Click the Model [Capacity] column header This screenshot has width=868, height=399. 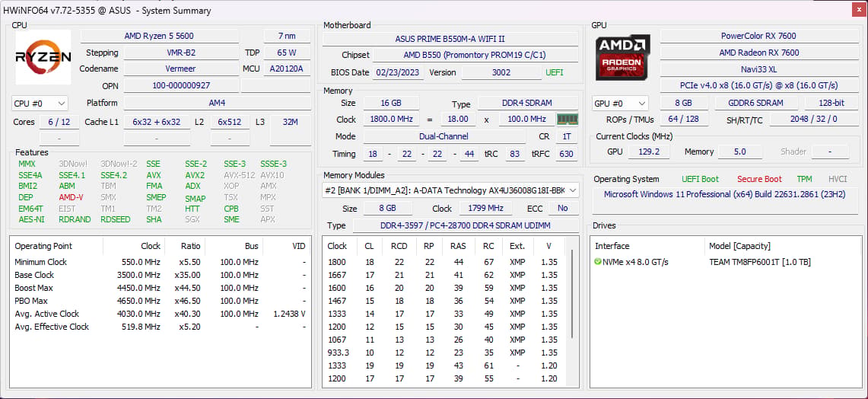click(783, 246)
